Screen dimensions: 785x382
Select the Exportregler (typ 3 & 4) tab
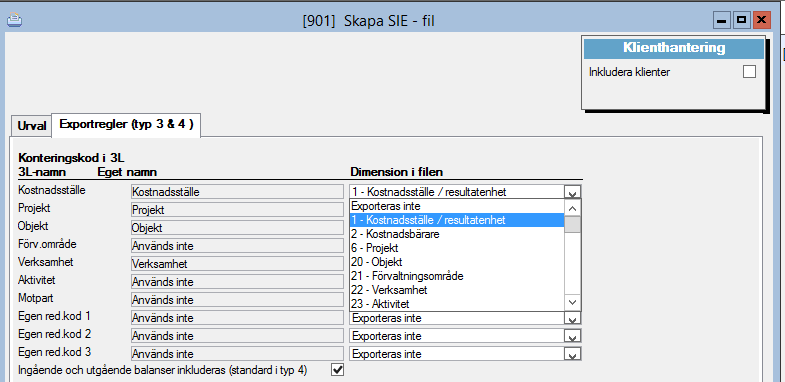[126, 125]
